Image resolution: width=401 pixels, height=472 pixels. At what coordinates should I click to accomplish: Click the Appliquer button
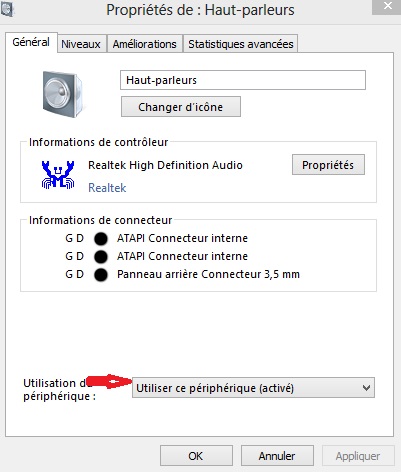click(x=358, y=456)
